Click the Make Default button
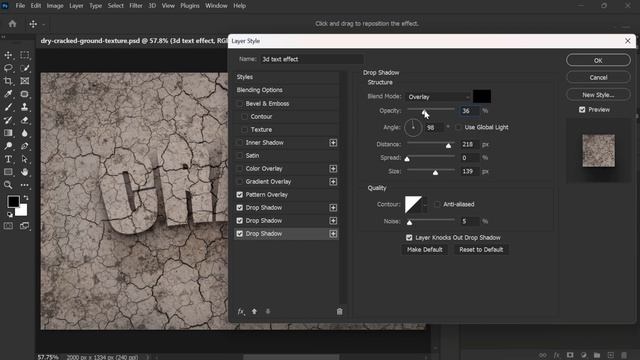 (x=424, y=249)
